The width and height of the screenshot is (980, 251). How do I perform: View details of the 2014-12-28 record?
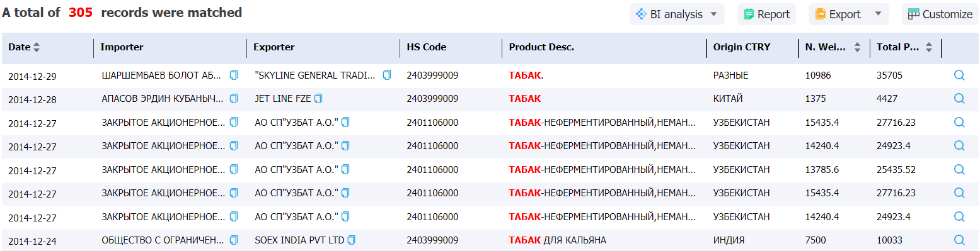959,99
